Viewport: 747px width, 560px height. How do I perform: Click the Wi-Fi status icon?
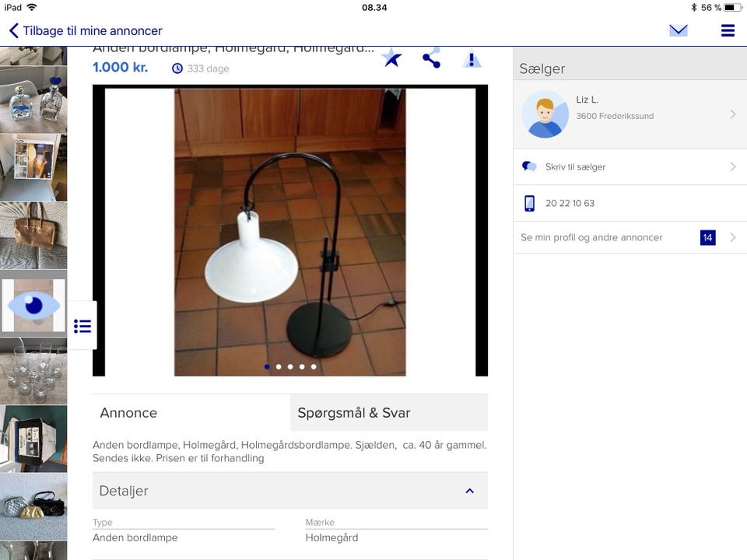click(x=31, y=7)
